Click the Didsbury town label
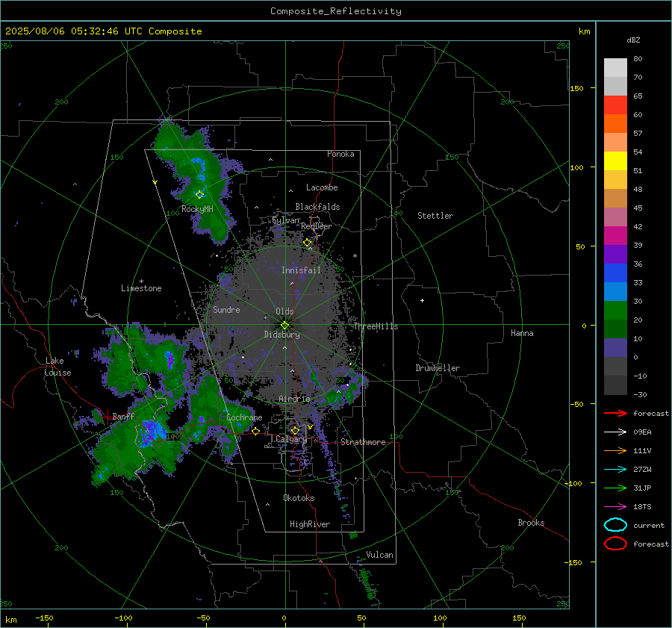 [x=281, y=335]
